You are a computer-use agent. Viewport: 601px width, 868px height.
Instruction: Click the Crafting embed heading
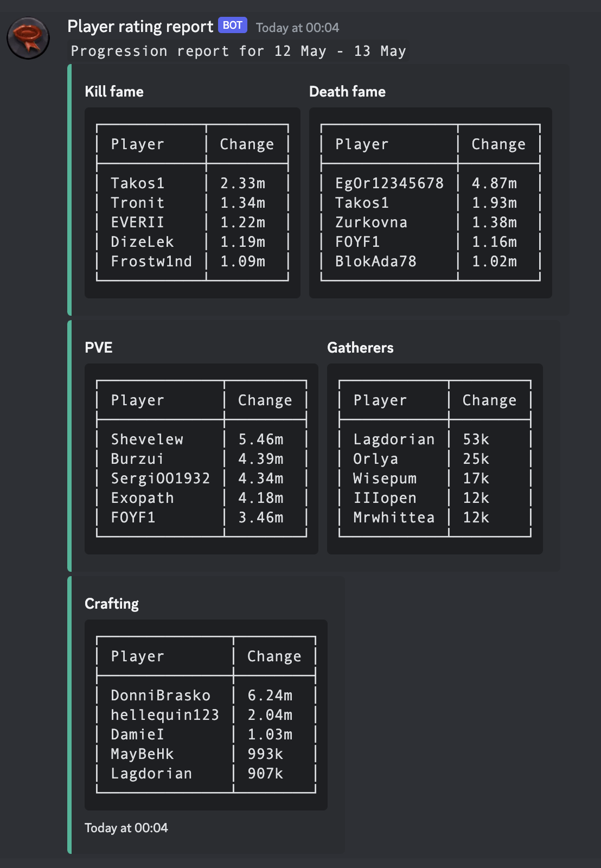[112, 604]
